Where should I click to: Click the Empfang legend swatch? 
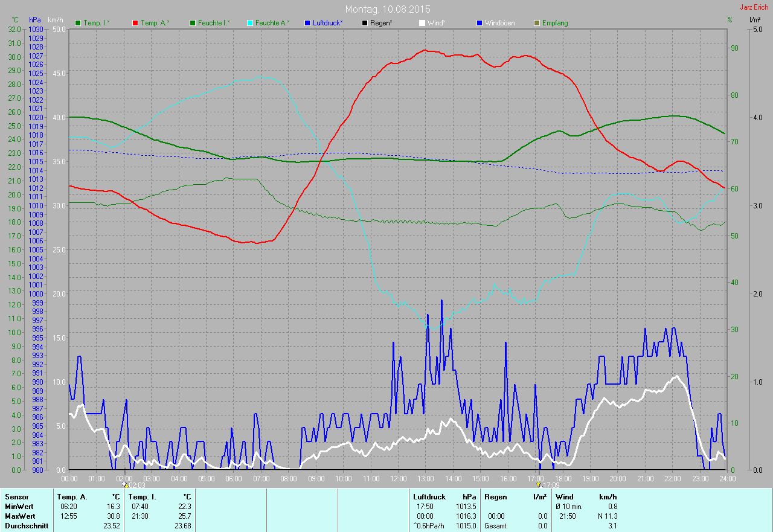pyautogui.click(x=537, y=23)
